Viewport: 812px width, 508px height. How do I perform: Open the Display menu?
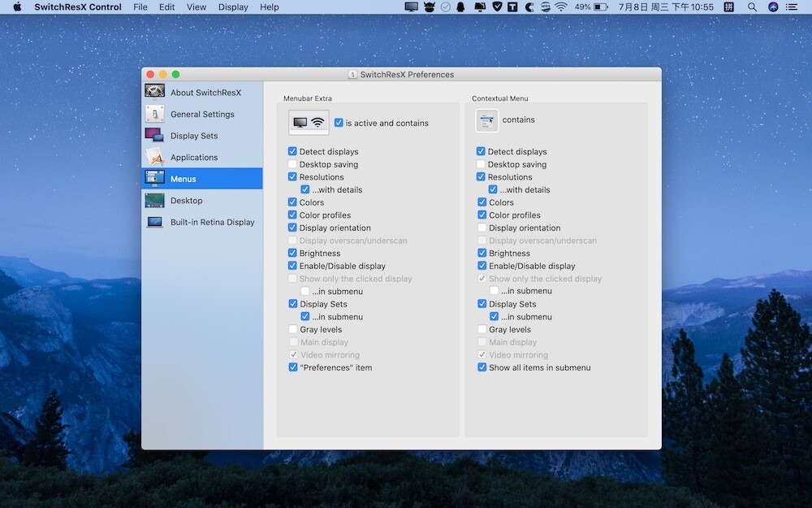[233, 7]
